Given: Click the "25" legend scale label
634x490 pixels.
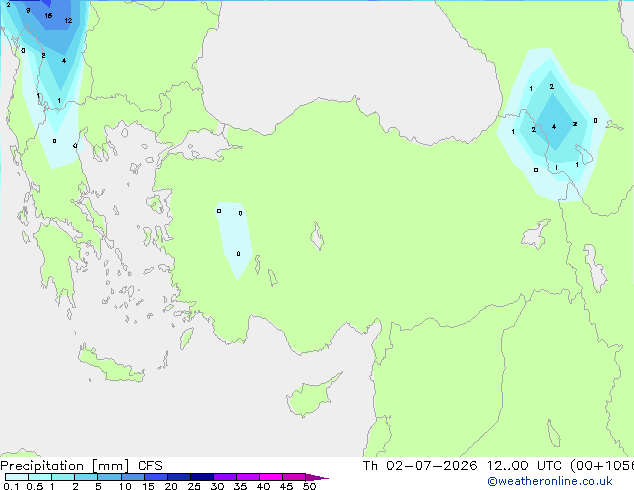Looking at the screenshot, I should tap(194, 486).
